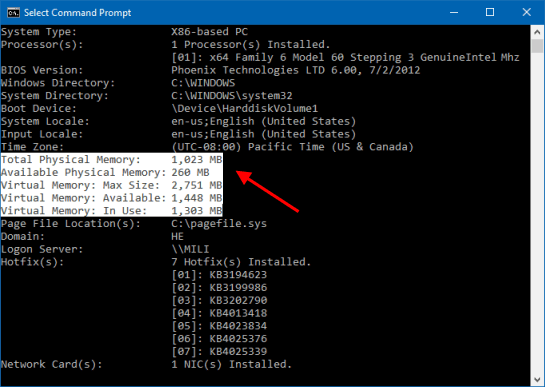Click the C:\pagefile.sys path text
Viewport: 545px width, 387px height.
pos(219,224)
